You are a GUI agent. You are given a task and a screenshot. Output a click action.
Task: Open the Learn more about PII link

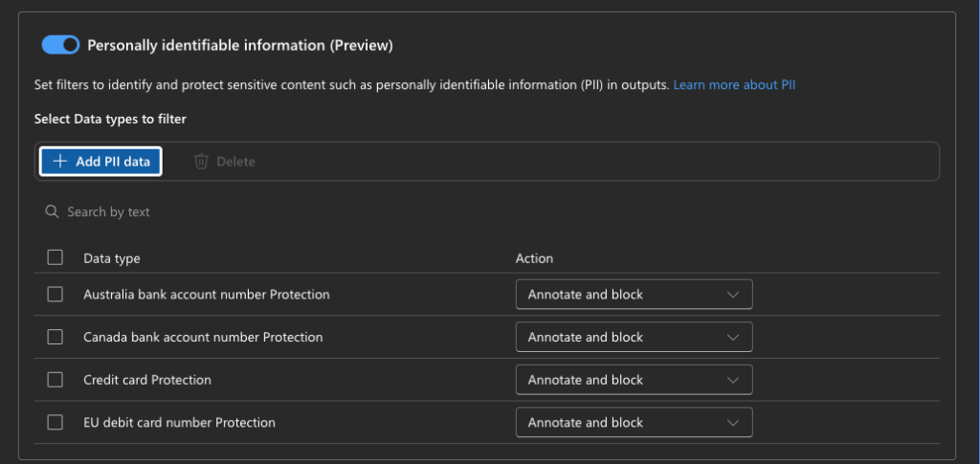point(734,85)
